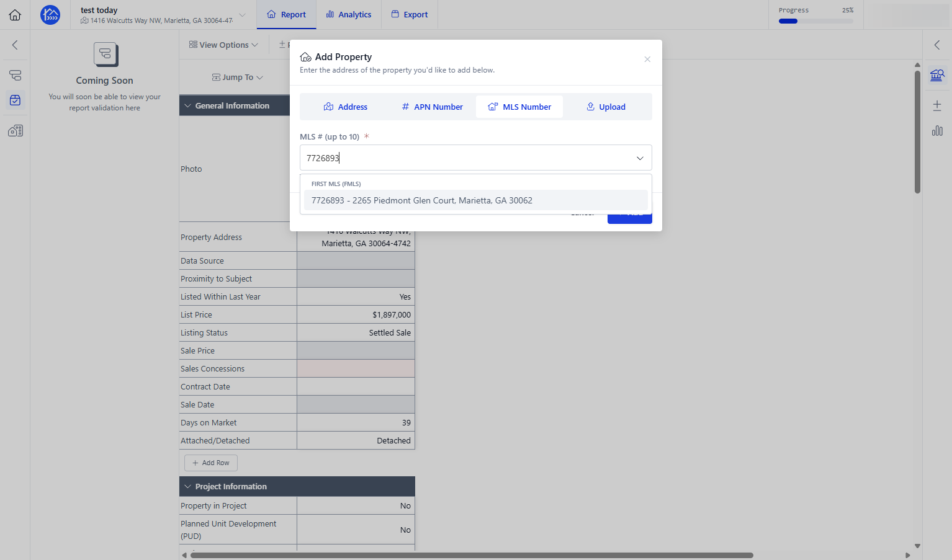
Task: Switch to the Upload tab
Action: [606, 107]
